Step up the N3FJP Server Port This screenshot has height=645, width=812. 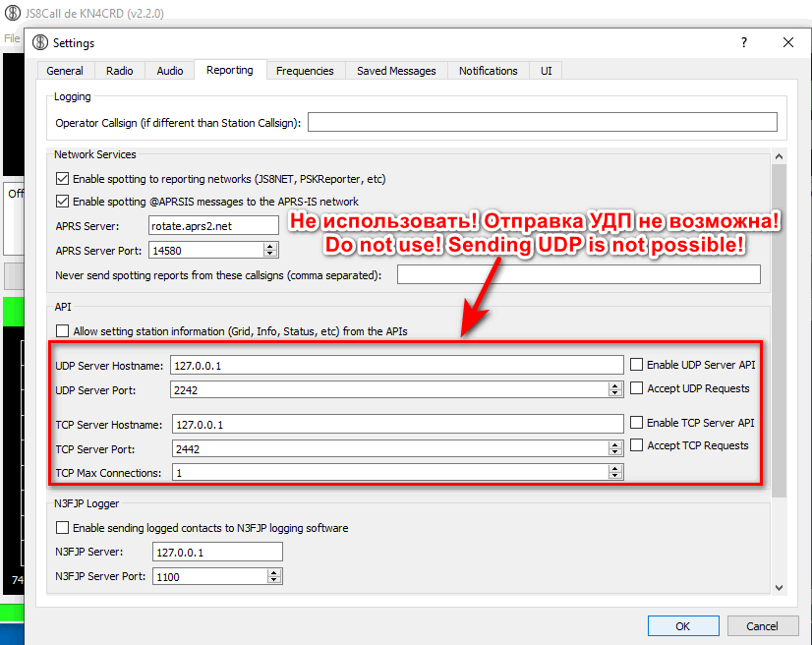click(274, 572)
